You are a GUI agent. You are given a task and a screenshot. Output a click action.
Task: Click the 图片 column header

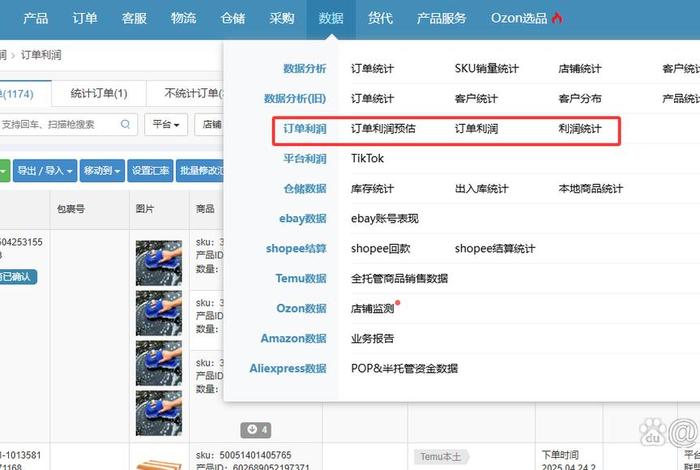point(144,208)
